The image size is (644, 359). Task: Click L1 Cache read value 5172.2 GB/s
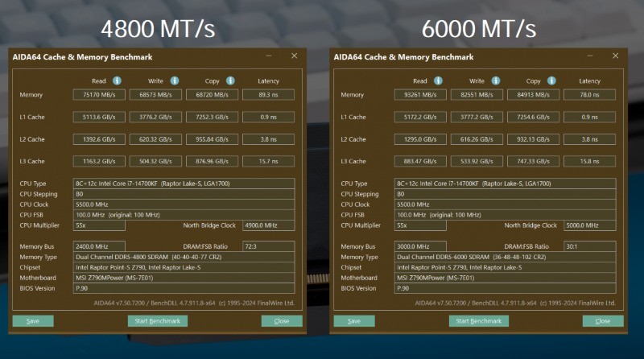pyautogui.click(x=420, y=117)
